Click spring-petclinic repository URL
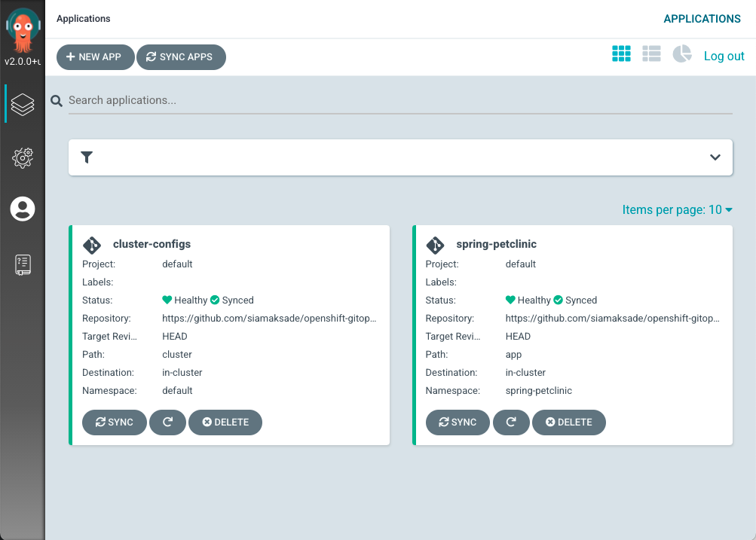Image resolution: width=756 pixels, height=540 pixels. click(x=612, y=318)
